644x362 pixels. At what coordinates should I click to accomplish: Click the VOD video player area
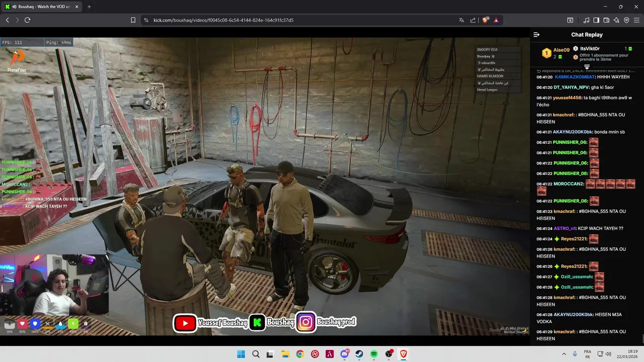pos(265,186)
